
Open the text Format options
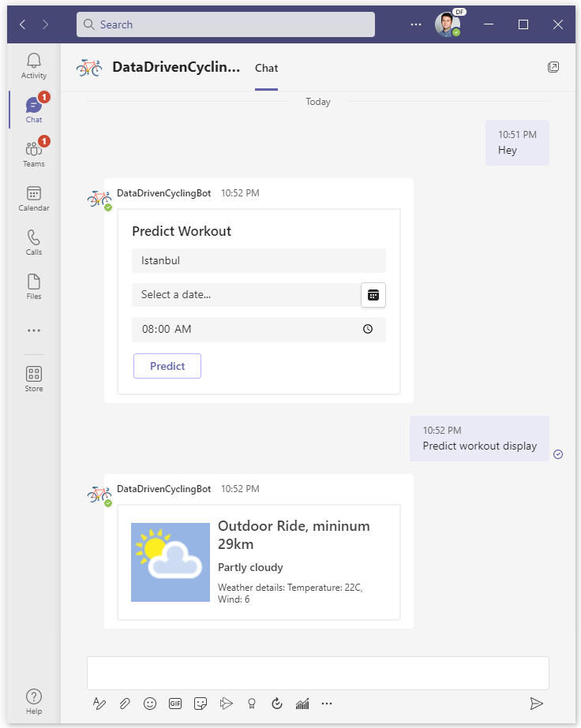99,704
